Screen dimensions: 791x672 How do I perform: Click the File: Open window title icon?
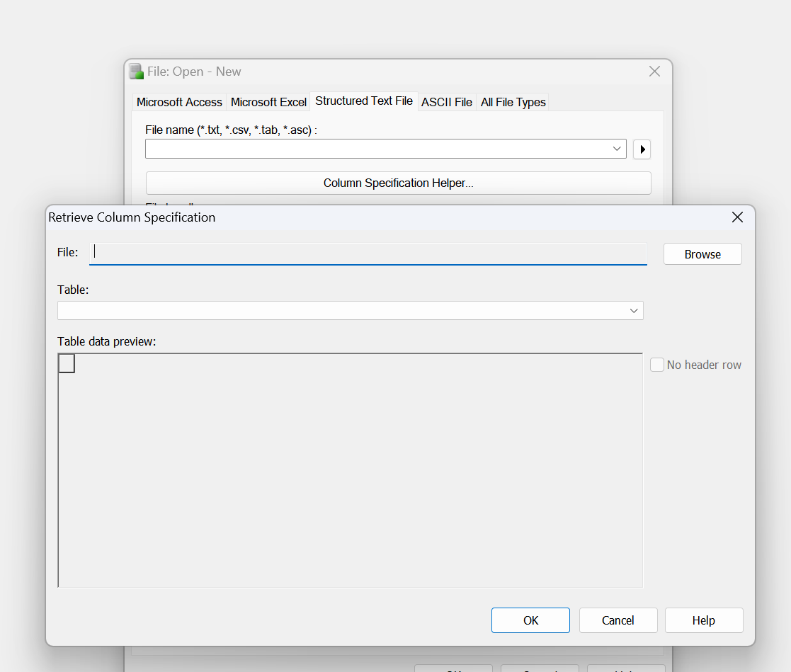click(x=136, y=71)
